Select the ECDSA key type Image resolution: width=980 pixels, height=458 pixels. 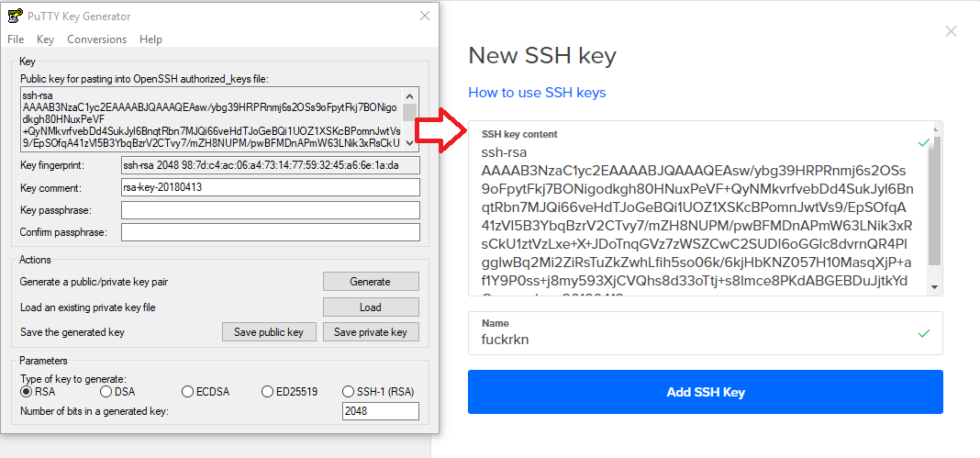point(206,392)
